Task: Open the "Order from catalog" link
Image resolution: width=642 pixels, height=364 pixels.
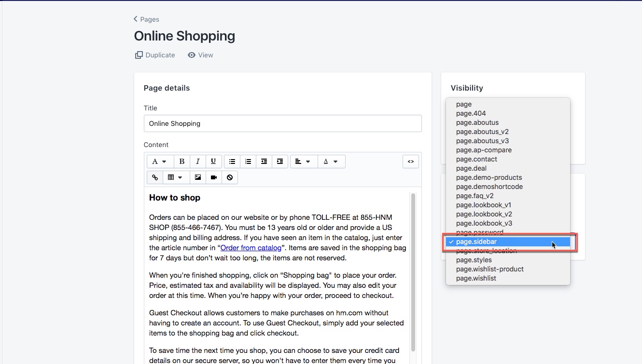Action: click(251, 248)
